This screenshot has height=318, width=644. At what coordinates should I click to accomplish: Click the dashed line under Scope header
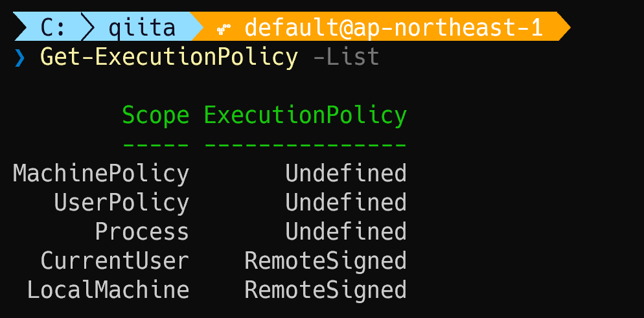[155, 144]
